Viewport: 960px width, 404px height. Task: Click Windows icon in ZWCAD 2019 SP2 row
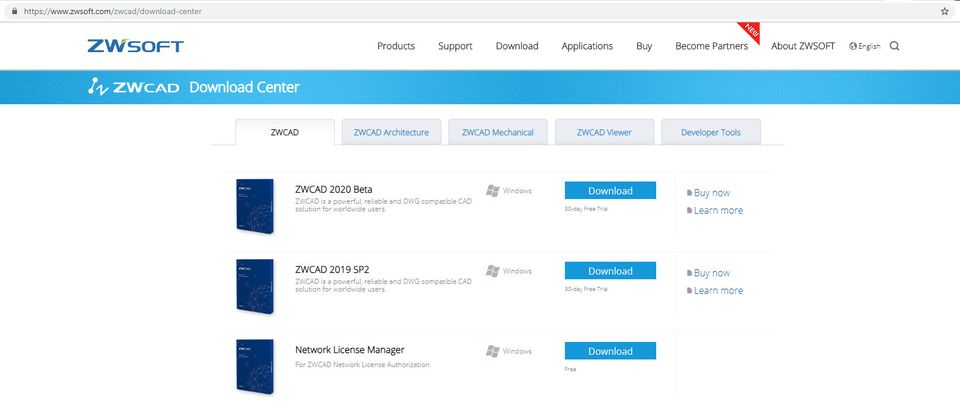493,271
